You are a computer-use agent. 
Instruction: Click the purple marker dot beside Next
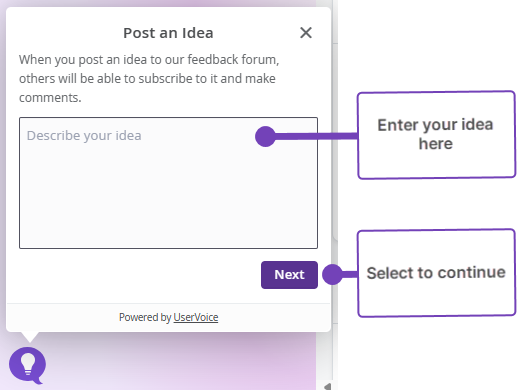click(333, 274)
